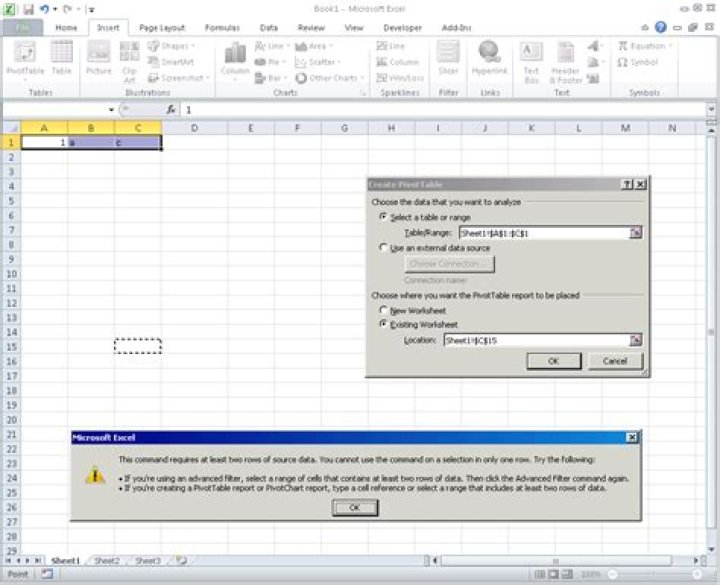The height and width of the screenshot is (585, 720).
Task: Click the Area chart icon
Action: pyautogui.click(x=301, y=46)
